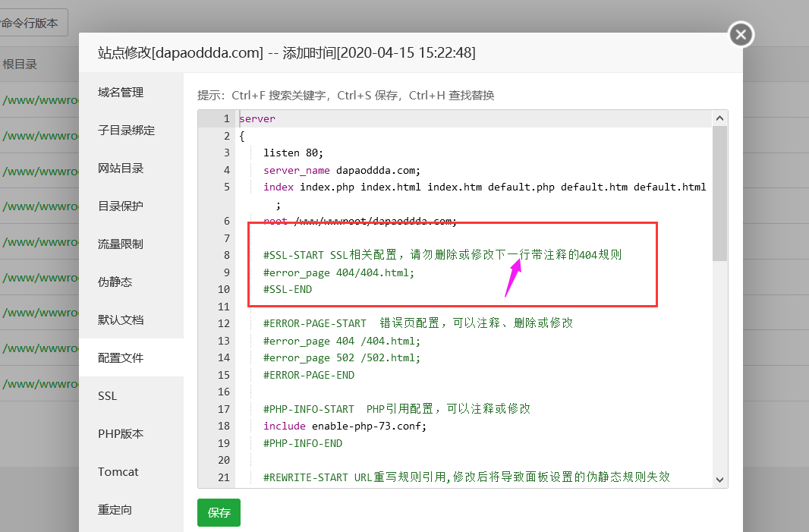
Task: Click 'include enable-php-73.conf;' line
Action: click(345, 427)
